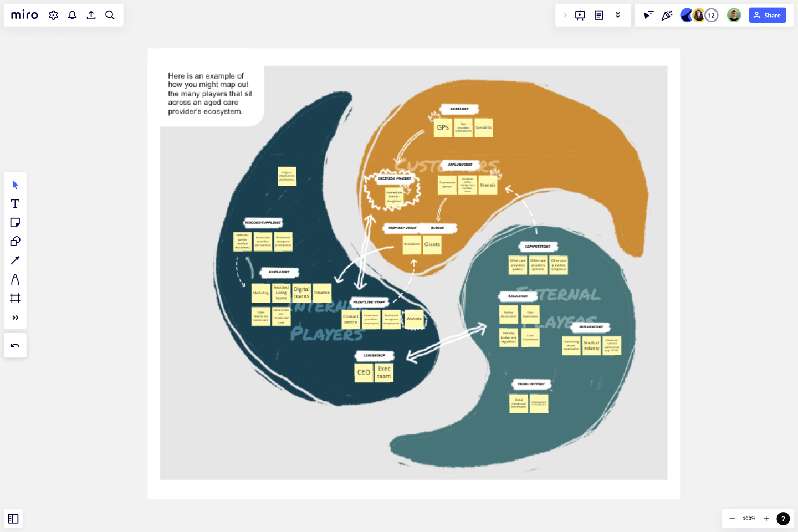Select the Text tool

(15, 203)
